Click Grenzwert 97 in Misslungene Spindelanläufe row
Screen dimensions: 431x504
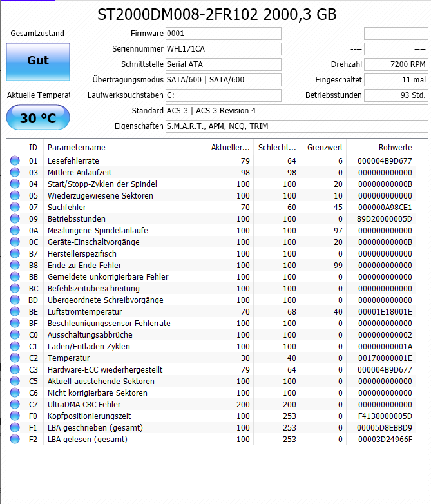click(338, 231)
